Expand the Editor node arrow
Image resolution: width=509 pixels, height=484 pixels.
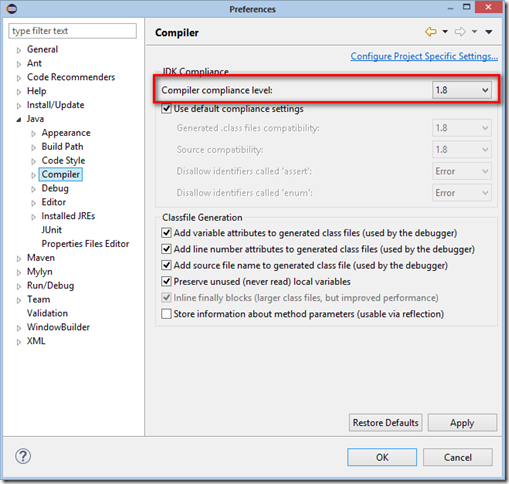[x=33, y=203]
